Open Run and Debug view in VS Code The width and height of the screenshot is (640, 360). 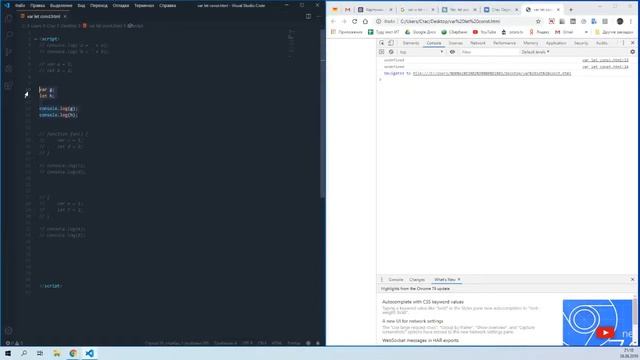[x=9, y=69]
